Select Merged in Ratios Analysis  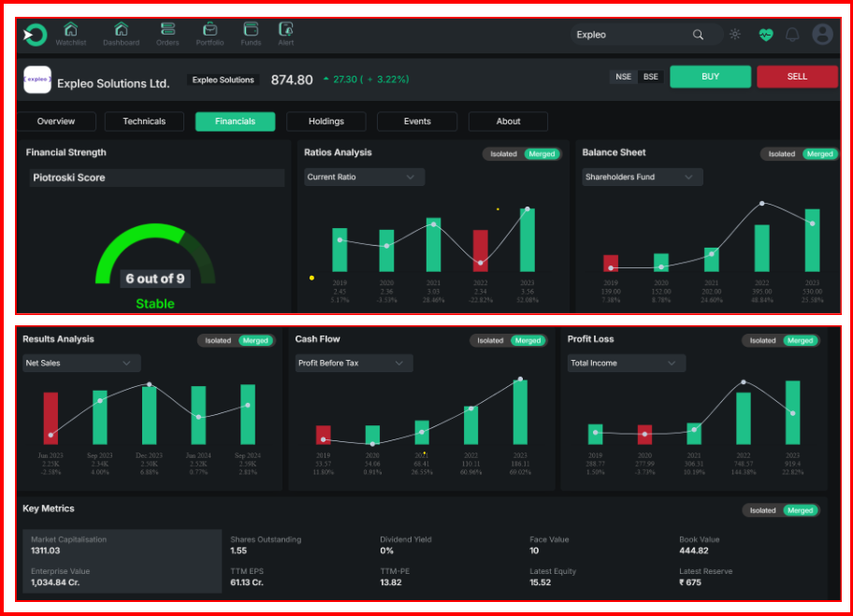542,154
